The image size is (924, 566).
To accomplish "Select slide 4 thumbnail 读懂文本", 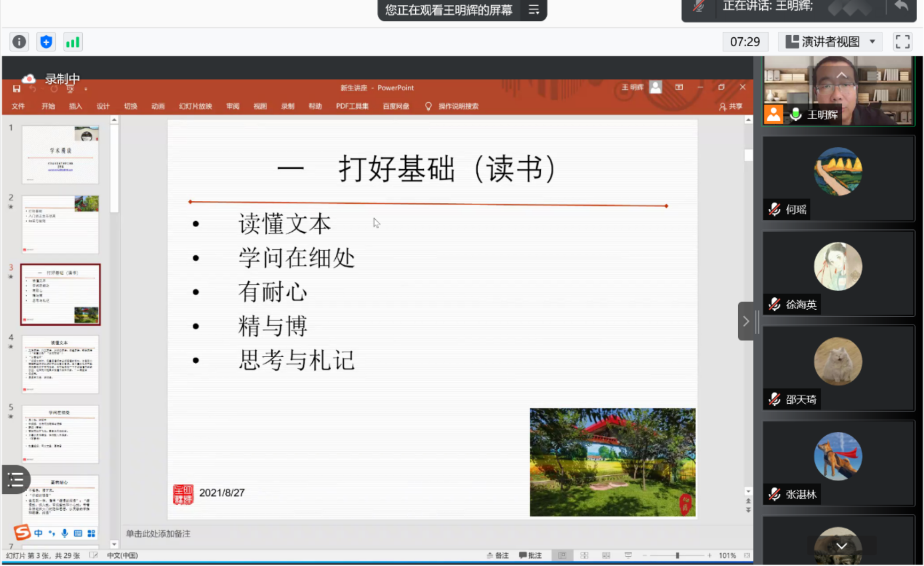I will pyautogui.click(x=60, y=364).
